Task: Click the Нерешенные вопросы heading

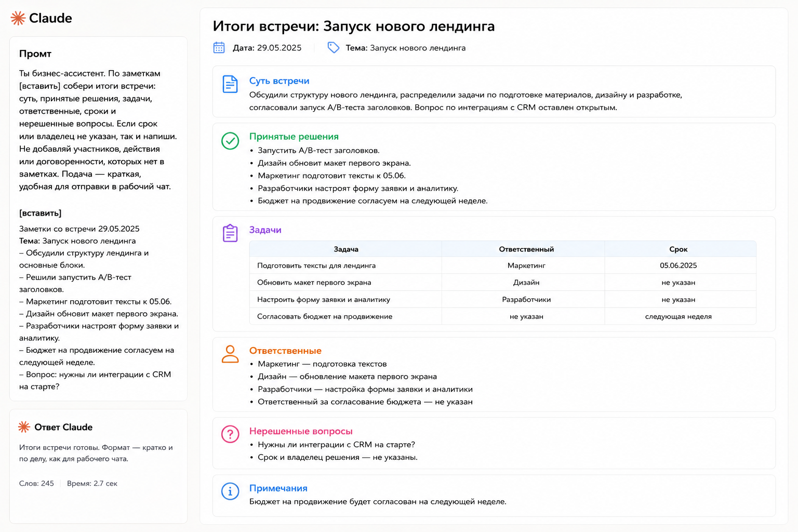Action: 301,431
